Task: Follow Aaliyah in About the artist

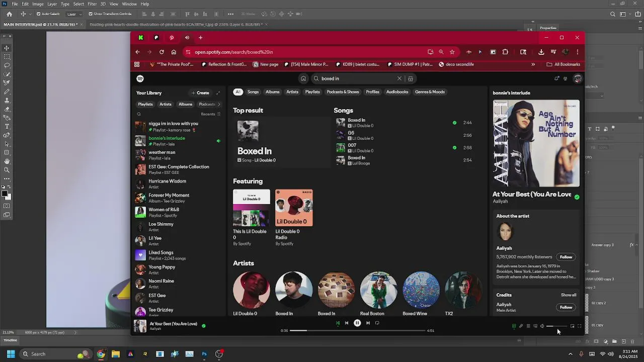Action: [x=566, y=257]
